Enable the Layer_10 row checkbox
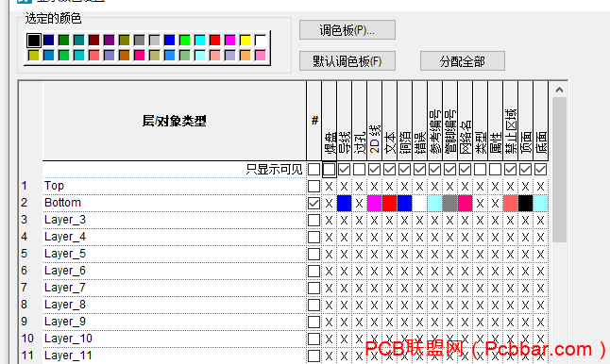The image size is (610, 364). [313, 339]
